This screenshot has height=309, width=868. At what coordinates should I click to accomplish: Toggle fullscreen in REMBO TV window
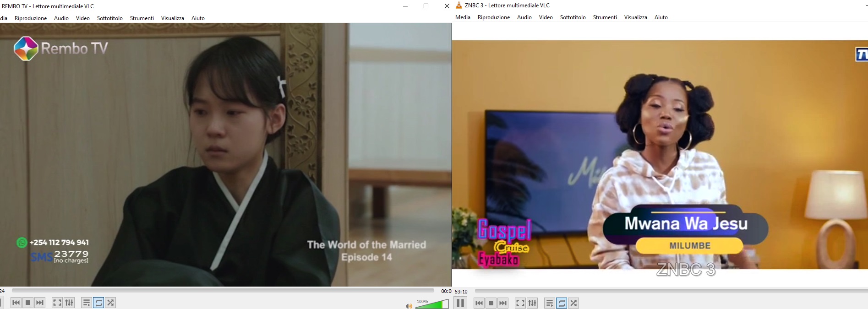(x=57, y=303)
